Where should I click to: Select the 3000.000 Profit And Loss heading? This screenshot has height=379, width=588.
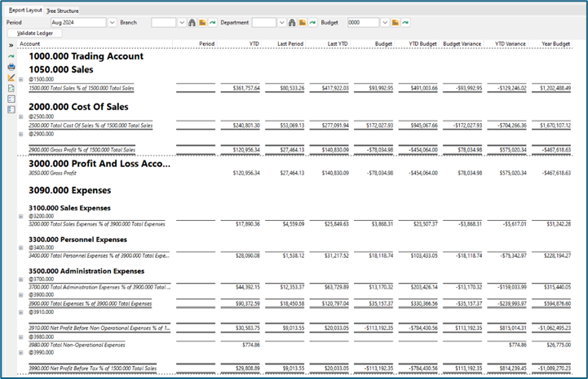[99, 164]
